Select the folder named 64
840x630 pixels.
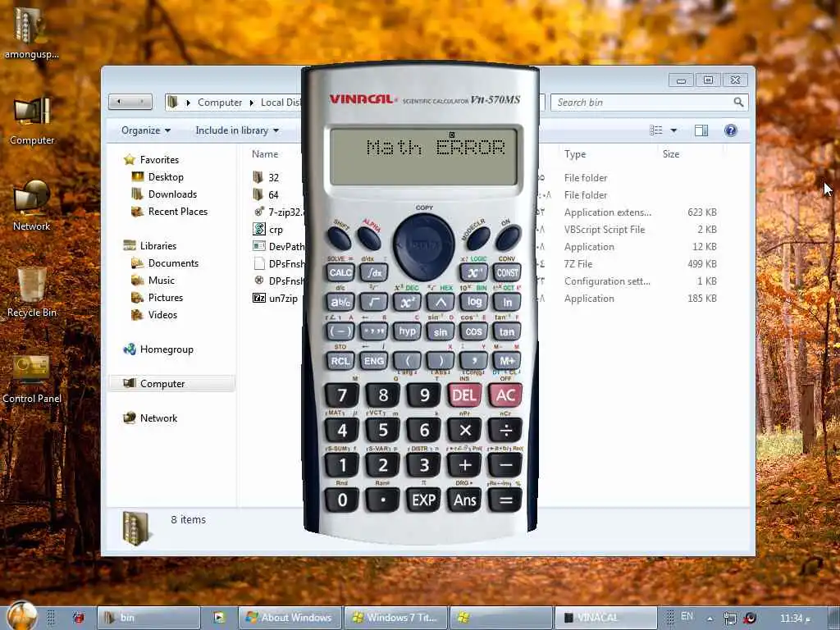pos(267,194)
